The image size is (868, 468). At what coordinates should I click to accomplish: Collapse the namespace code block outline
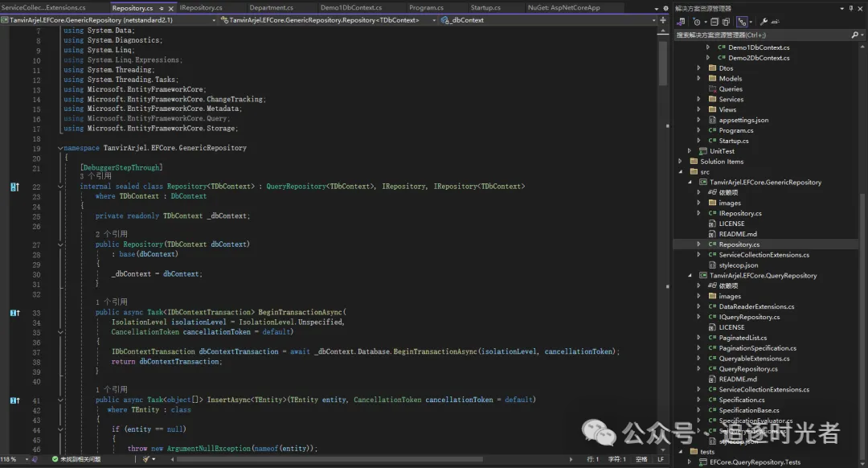coord(60,148)
